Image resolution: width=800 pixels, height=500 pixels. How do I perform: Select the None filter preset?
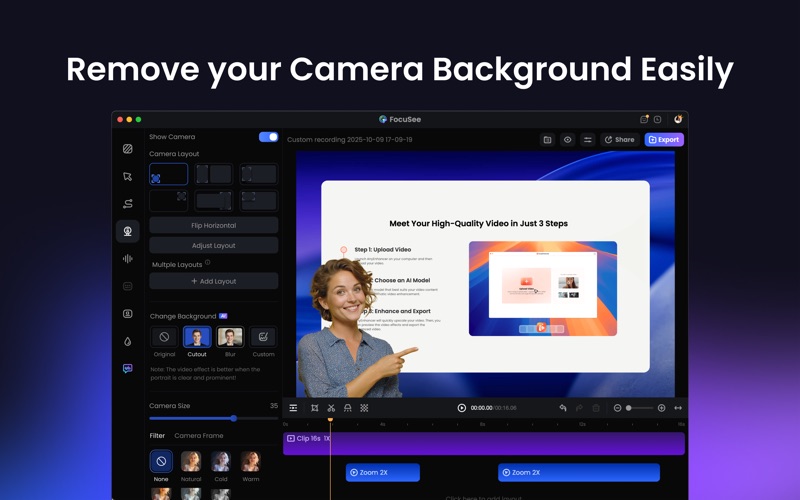(161, 462)
